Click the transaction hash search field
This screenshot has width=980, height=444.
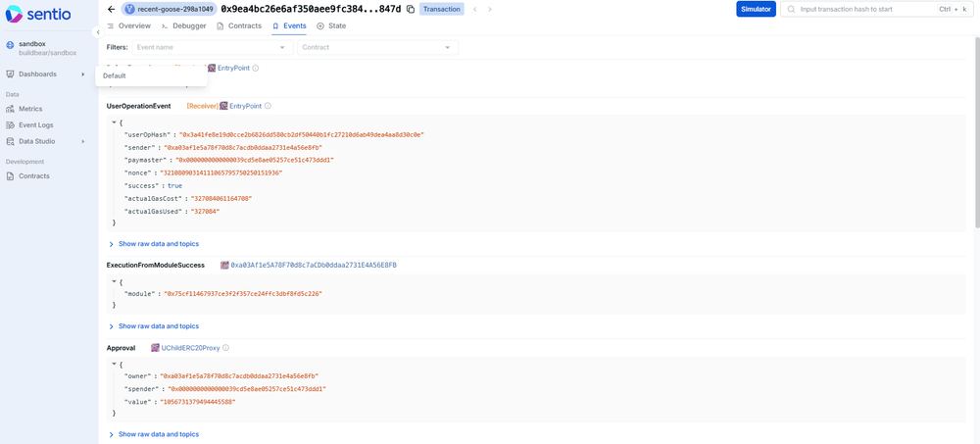(x=862, y=9)
